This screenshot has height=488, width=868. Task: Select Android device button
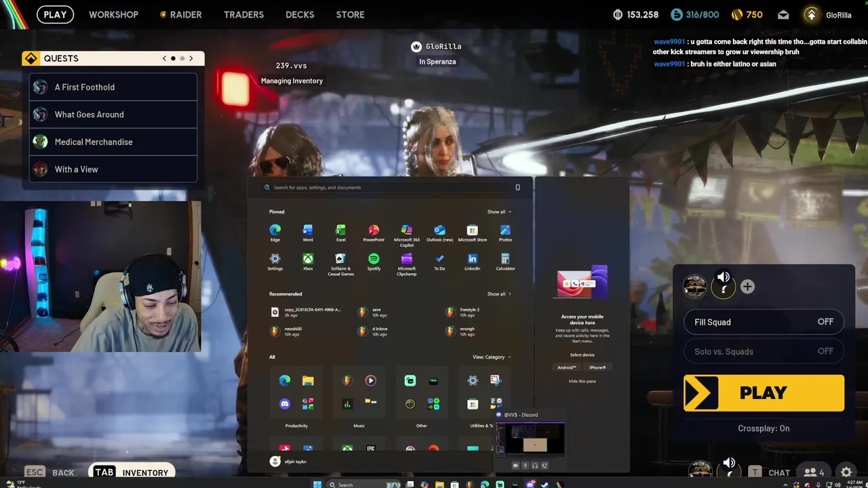(x=566, y=367)
